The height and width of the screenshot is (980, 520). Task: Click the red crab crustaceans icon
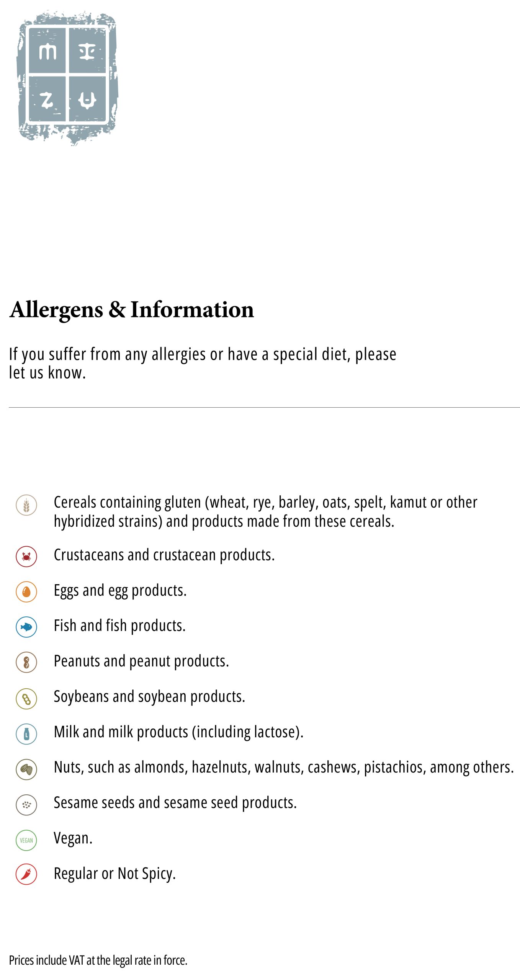coord(26,556)
